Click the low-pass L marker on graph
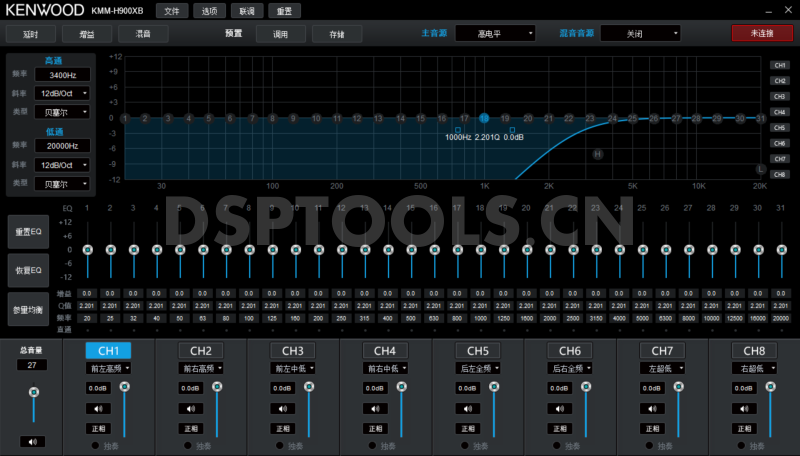Image resolution: width=800 pixels, height=456 pixels. [760, 169]
